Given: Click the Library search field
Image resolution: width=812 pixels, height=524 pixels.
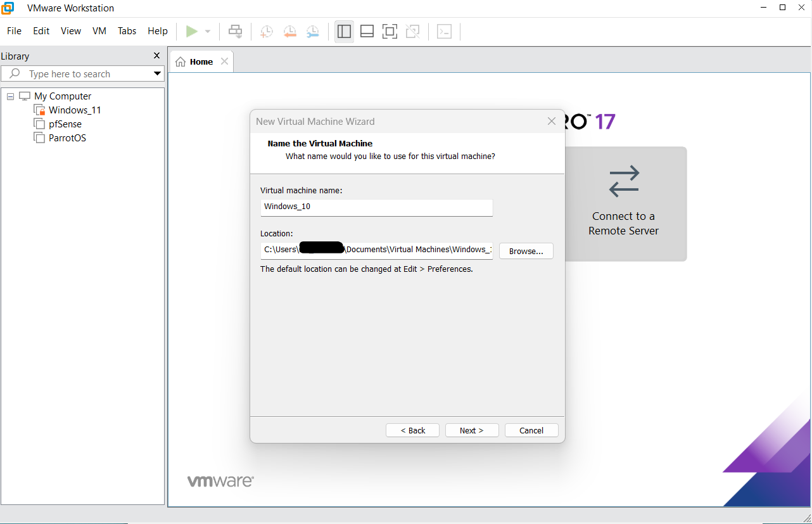Looking at the screenshot, I should tap(82, 73).
